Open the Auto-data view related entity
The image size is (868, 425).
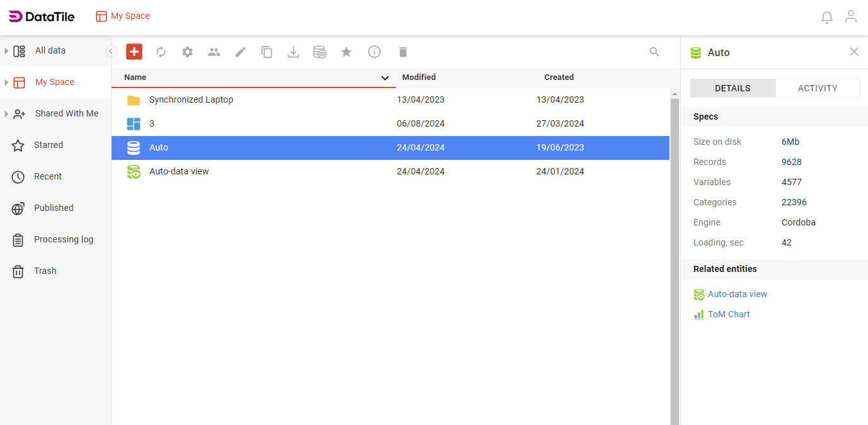coord(737,294)
